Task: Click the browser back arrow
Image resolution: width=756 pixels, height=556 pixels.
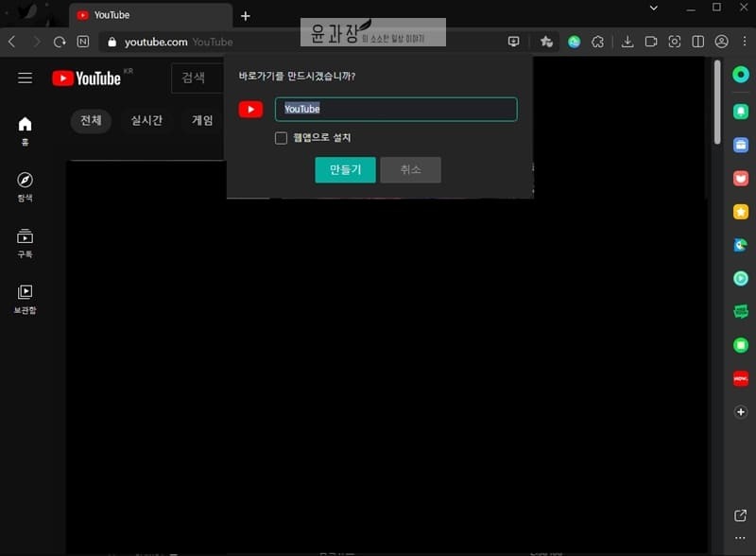Action: point(12,42)
